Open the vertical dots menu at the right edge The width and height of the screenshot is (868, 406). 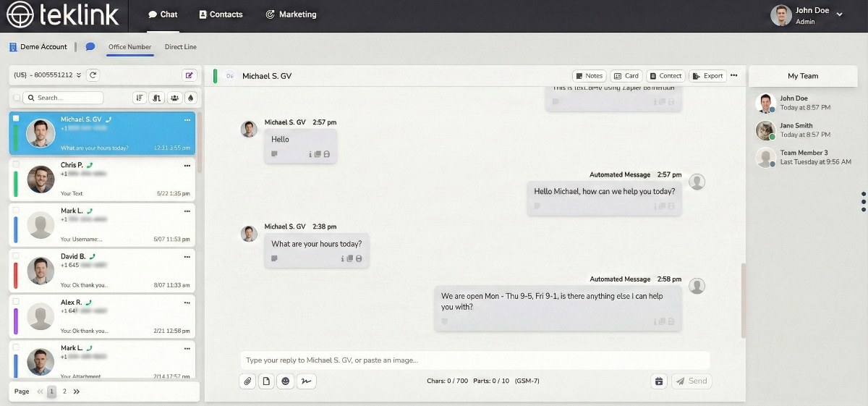point(864,202)
